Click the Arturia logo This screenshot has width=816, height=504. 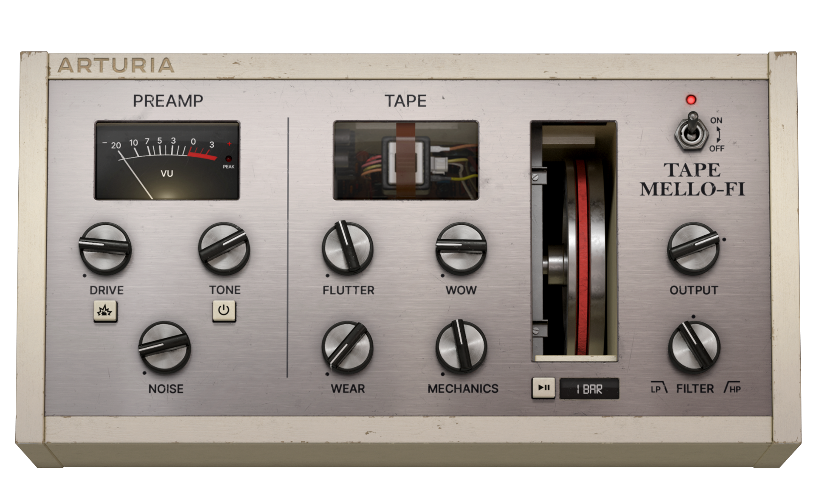pyautogui.click(x=116, y=65)
